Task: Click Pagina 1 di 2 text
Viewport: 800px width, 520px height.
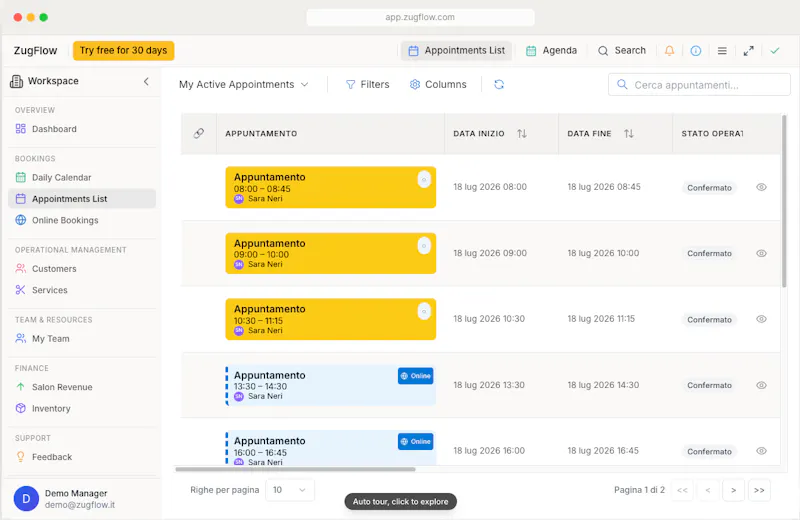Action: click(x=639, y=490)
